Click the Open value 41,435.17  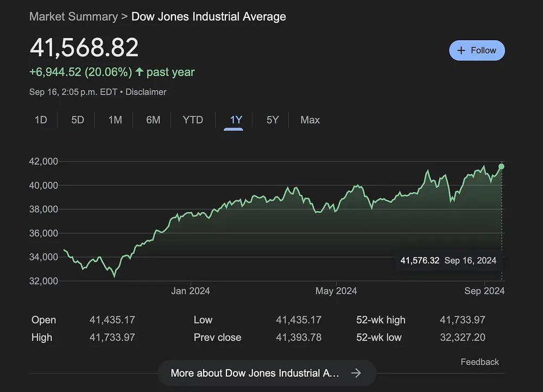[x=112, y=320]
